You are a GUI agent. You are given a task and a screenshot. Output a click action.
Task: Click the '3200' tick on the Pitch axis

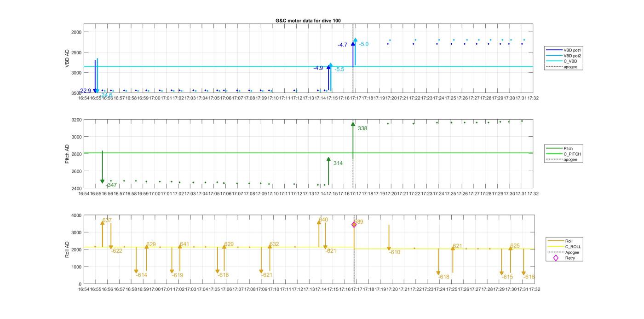76,120
